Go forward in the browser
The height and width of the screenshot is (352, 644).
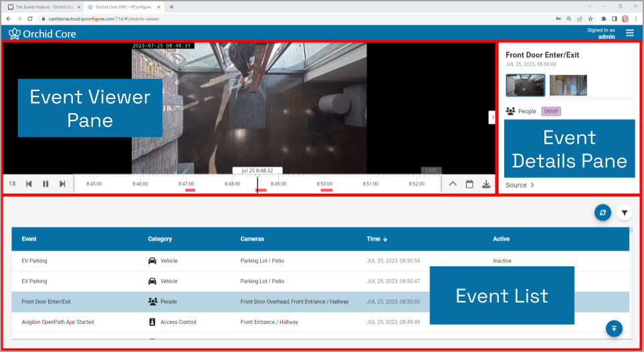click(x=19, y=19)
